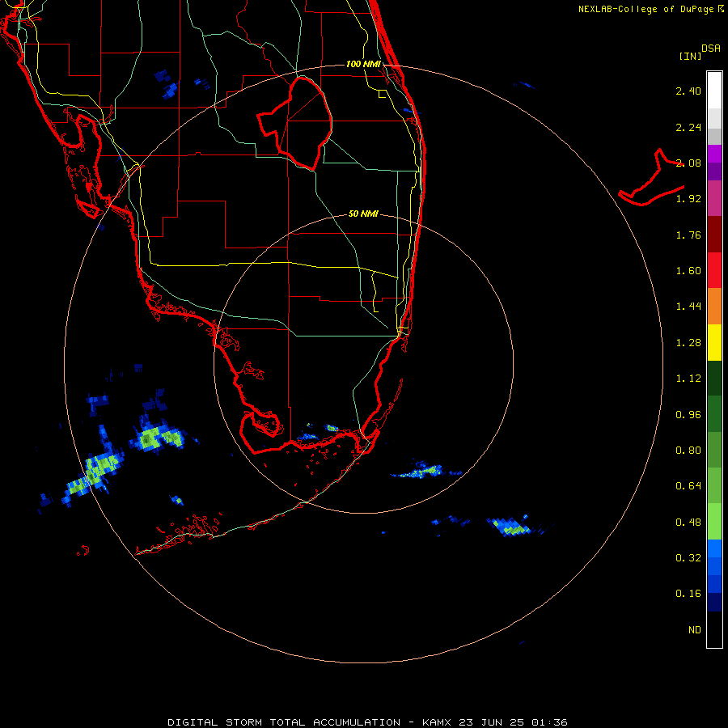Click the KAMX station identifier
The width and height of the screenshot is (728, 728).
click(438, 722)
